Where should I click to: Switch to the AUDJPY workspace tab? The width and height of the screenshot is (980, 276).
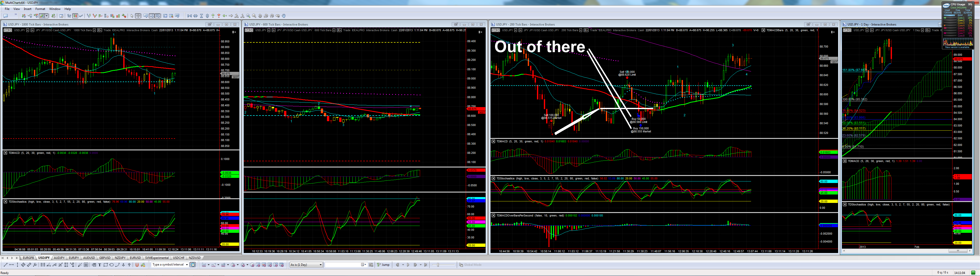pyautogui.click(x=59, y=258)
